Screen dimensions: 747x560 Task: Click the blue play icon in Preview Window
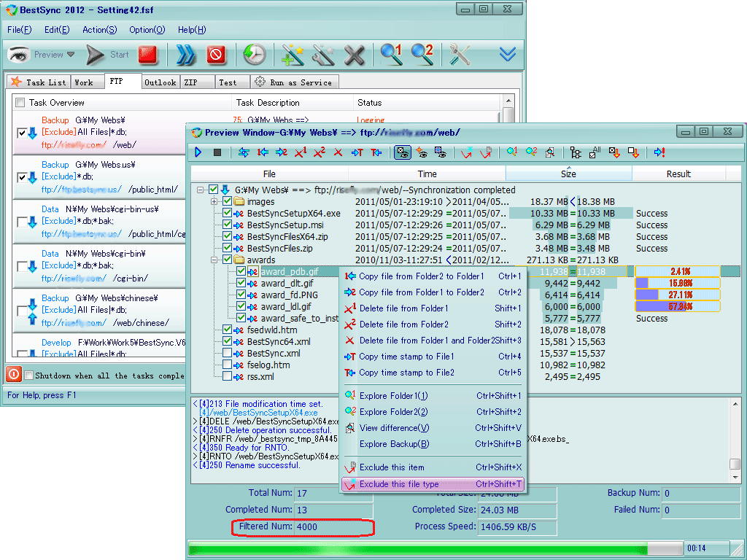(198, 152)
